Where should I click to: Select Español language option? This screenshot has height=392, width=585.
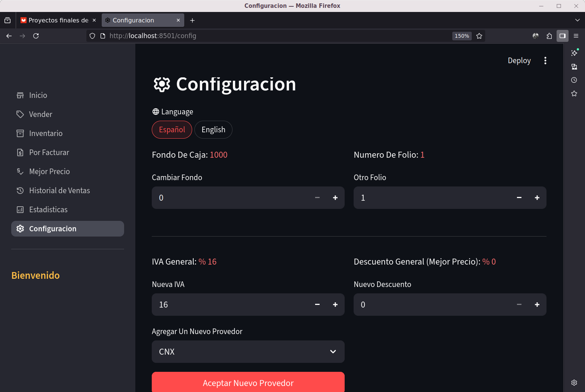172,130
